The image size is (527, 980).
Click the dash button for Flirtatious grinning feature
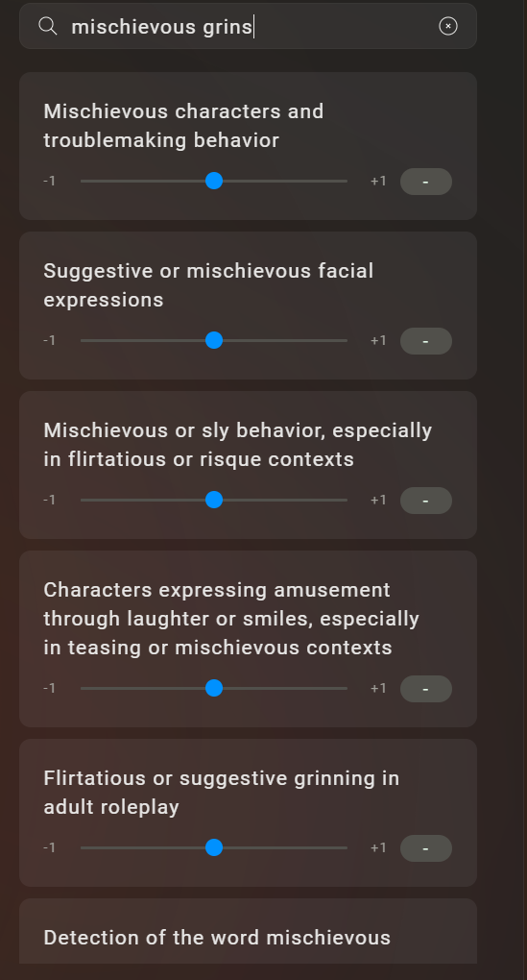[x=426, y=848]
